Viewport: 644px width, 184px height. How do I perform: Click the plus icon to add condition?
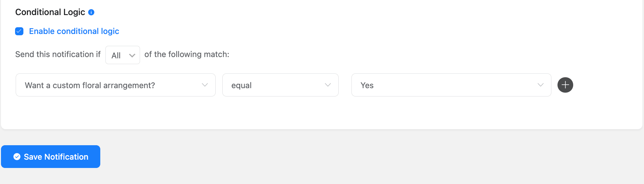(565, 85)
